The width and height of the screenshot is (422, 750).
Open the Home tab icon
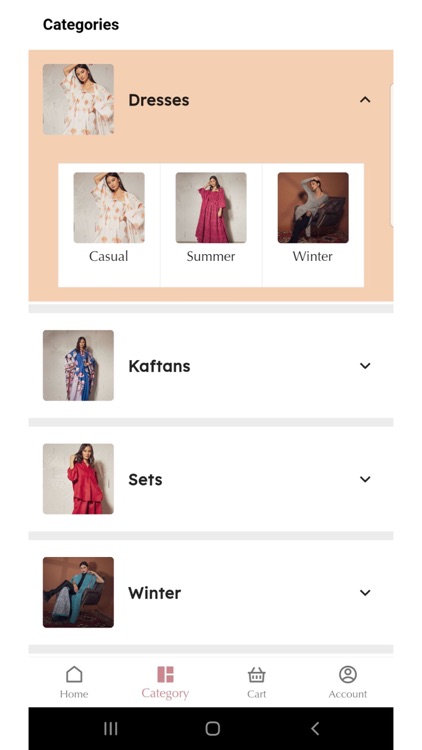[x=74, y=674]
